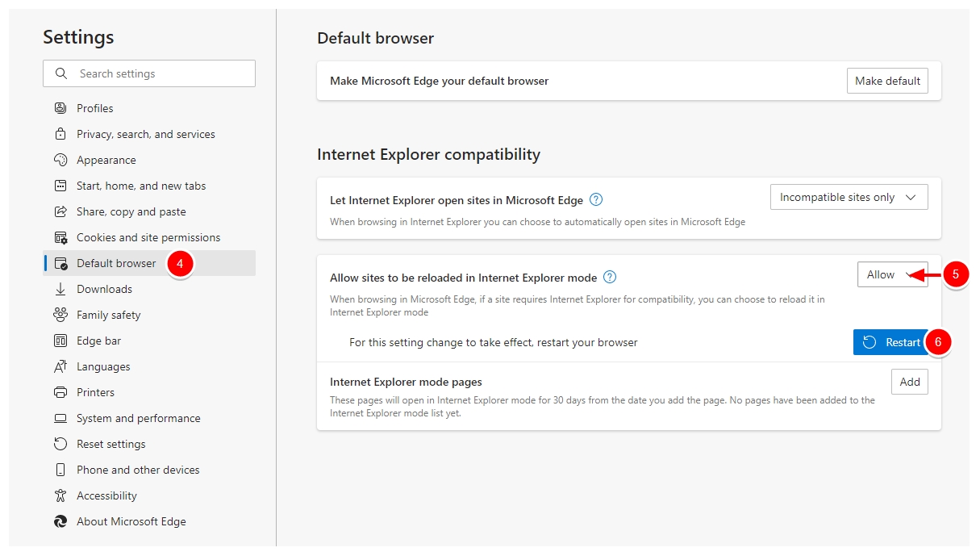The width and height of the screenshot is (980, 556).
Task: Click the Privacy, search, and services lock icon
Action: coord(60,134)
